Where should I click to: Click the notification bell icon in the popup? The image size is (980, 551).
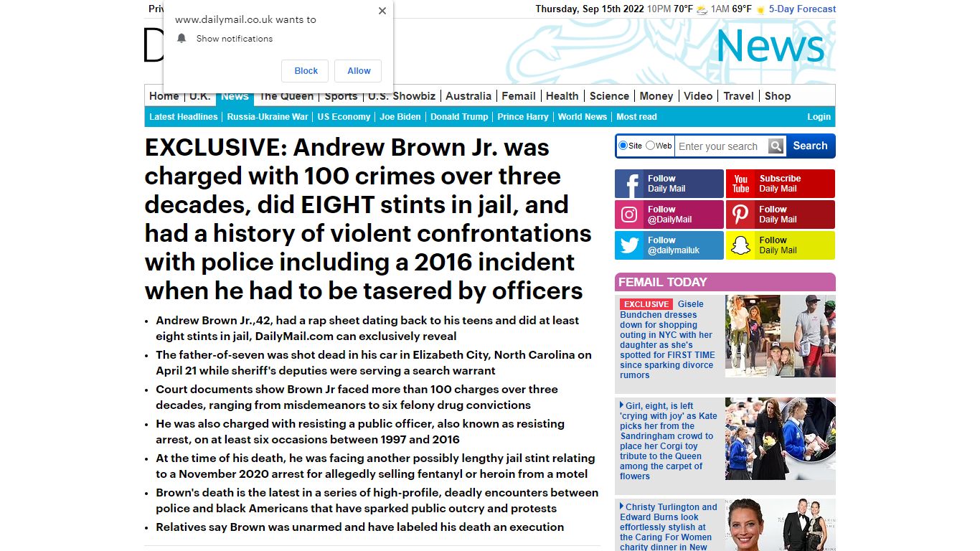(x=182, y=39)
